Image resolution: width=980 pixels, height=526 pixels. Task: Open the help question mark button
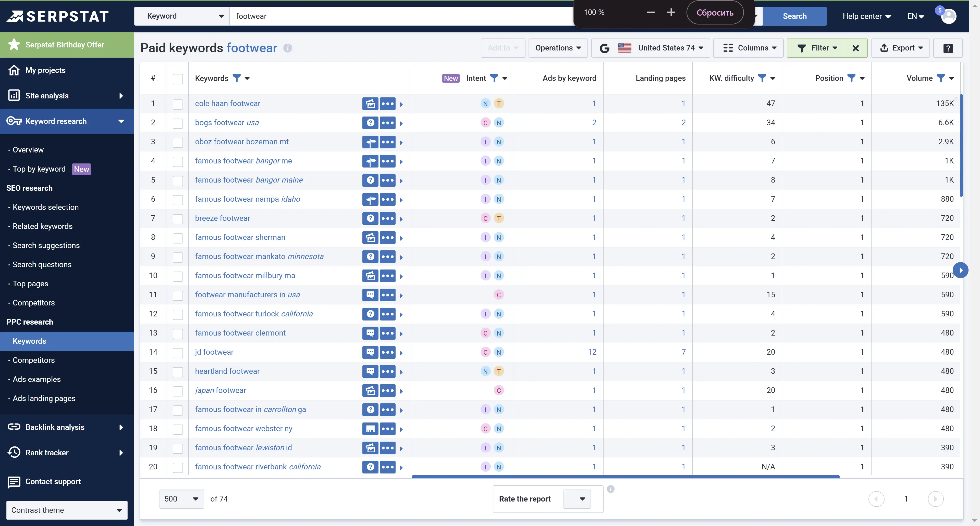(x=948, y=48)
